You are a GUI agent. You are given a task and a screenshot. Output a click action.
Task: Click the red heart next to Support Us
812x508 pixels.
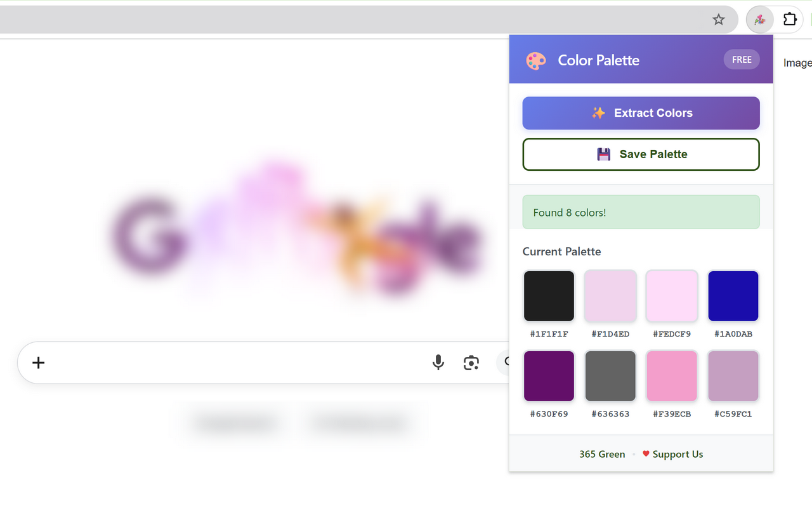646,454
